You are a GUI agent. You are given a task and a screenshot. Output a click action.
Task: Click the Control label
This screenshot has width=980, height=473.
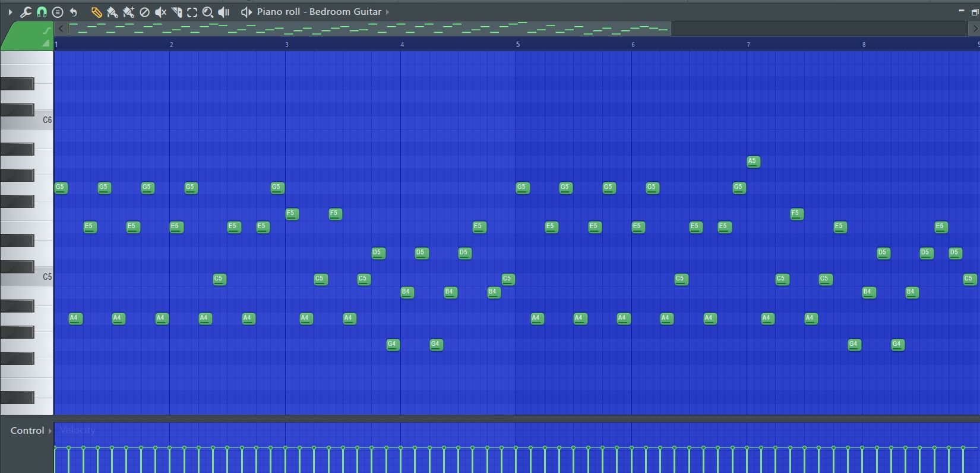[x=27, y=431]
